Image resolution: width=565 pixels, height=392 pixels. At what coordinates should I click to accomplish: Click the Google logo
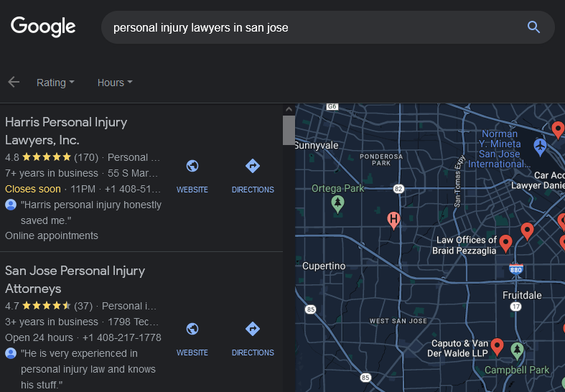[43, 27]
